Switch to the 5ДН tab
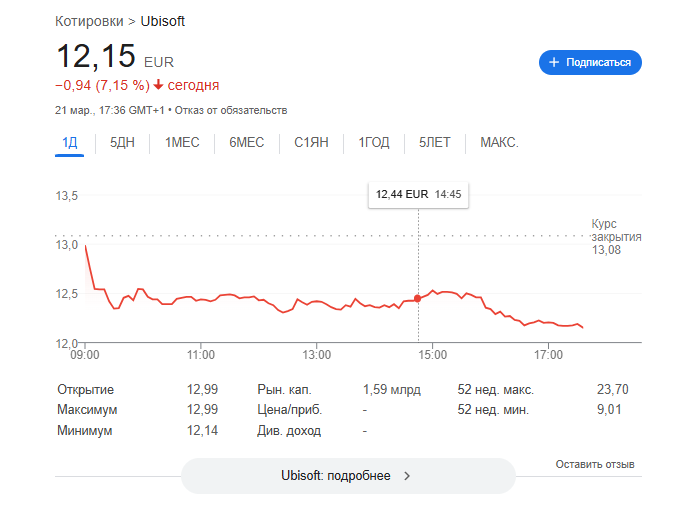 coord(122,143)
